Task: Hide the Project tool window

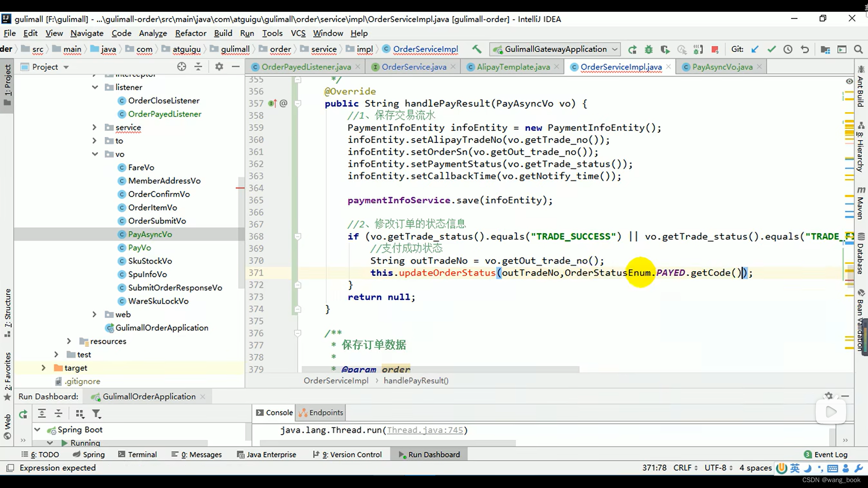Action: (x=236, y=67)
